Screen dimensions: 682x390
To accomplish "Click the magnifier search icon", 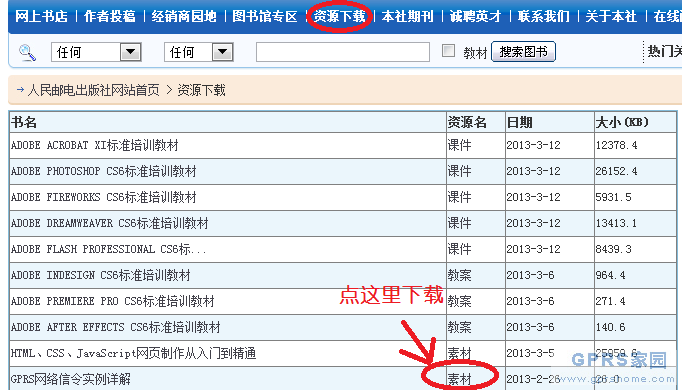I will coord(27,53).
